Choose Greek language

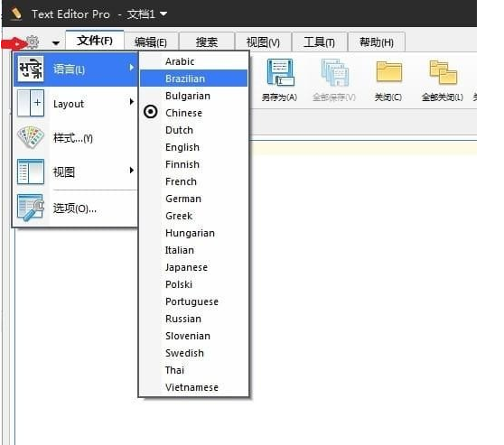pyautogui.click(x=194, y=216)
